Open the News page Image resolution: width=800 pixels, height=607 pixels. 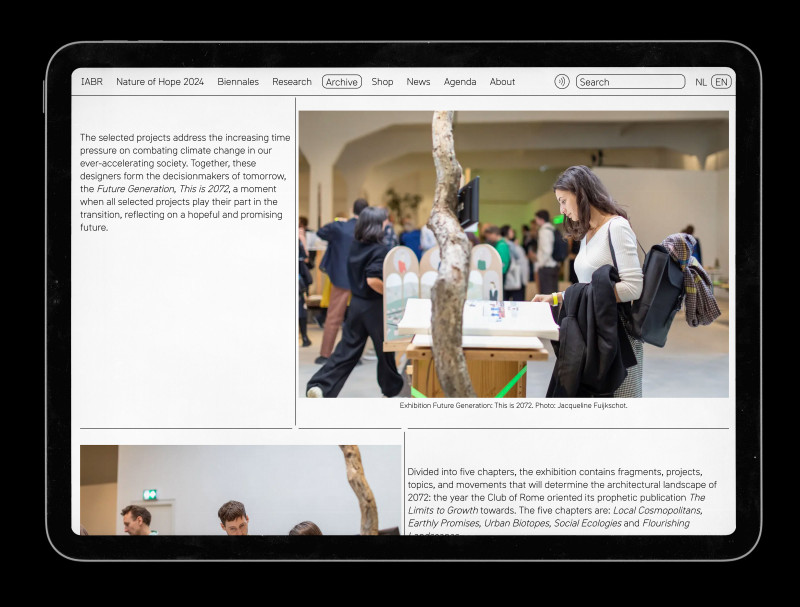(418, 82)
